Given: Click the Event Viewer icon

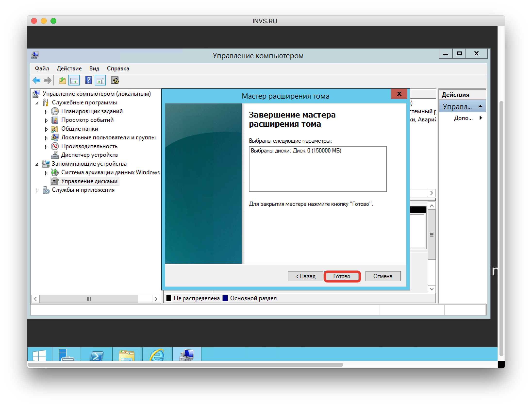Looking at the screenshot, I should [x=55, y=120].
